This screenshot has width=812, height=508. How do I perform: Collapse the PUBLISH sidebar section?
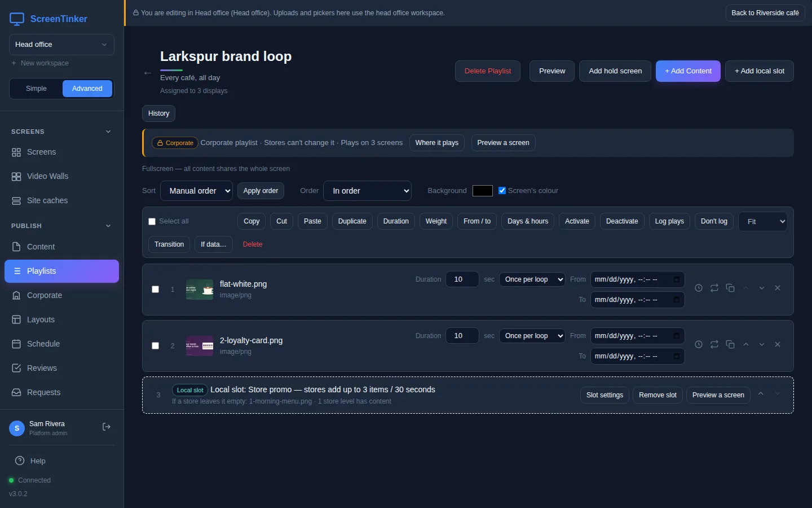pyautogui.click(x=108, y=226)
